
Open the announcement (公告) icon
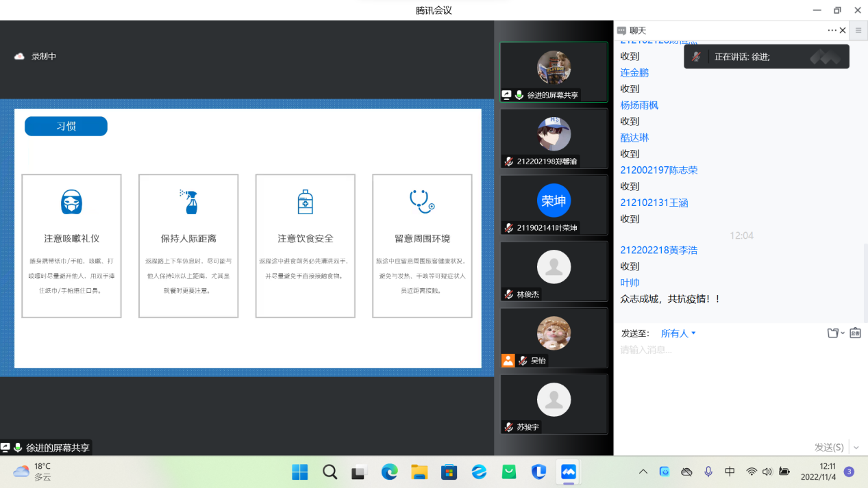(855, 333)
